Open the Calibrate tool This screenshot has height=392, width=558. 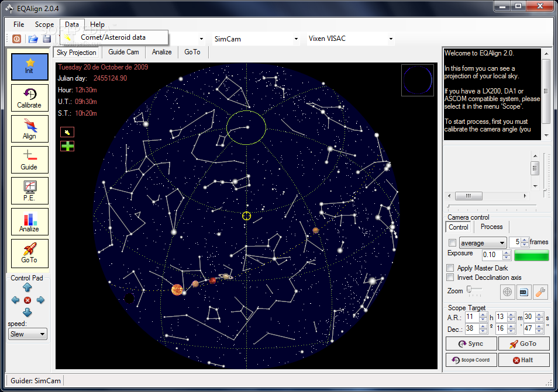(29, 98)
